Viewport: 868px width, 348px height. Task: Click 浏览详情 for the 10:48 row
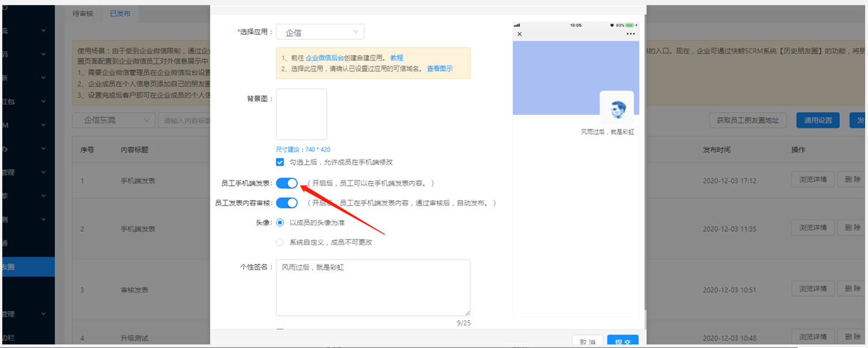coord(812,337)
